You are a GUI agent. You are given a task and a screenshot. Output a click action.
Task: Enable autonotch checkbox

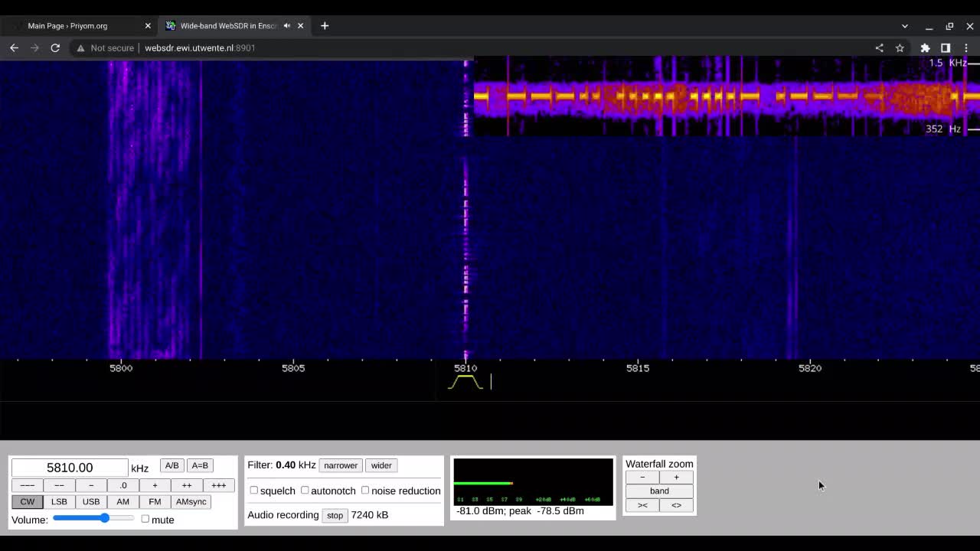(x=305, y=491)
